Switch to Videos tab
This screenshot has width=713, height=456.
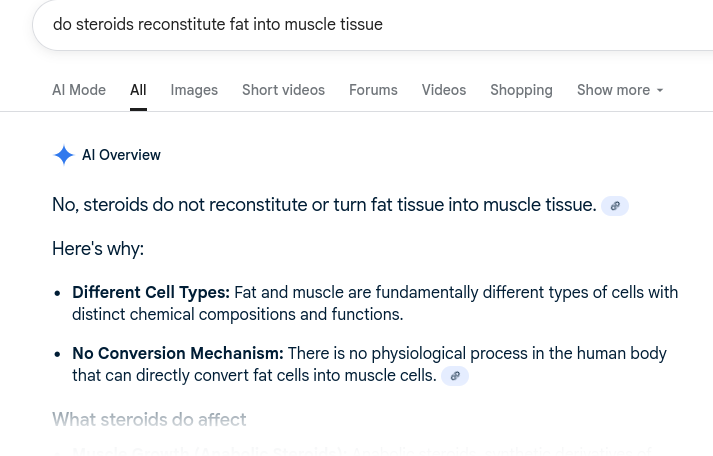pyautogui.click(x=444, y=90)
